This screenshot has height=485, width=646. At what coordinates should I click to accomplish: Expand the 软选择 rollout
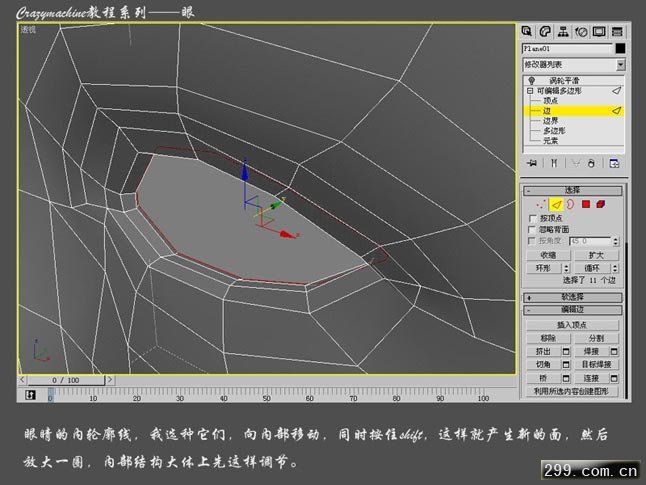573,297
